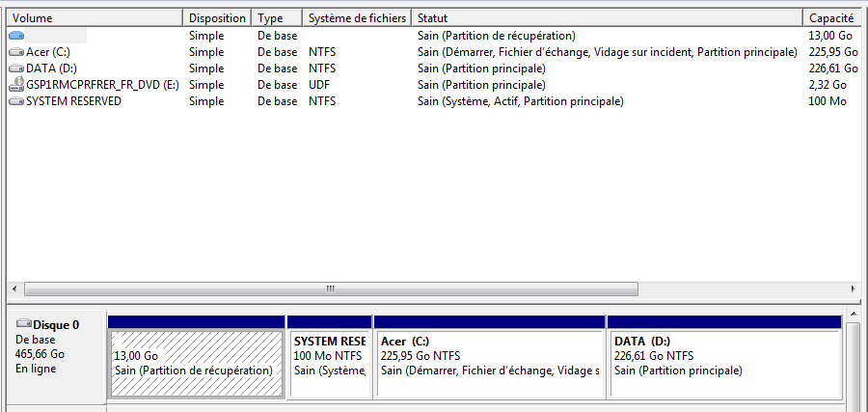Click the Statut column header

tap(608, 17)
